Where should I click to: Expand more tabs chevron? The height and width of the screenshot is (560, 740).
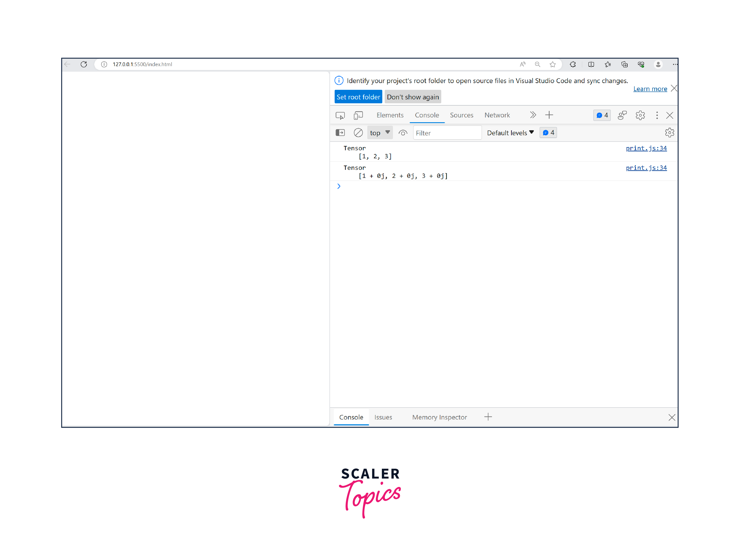click(533, 115)
